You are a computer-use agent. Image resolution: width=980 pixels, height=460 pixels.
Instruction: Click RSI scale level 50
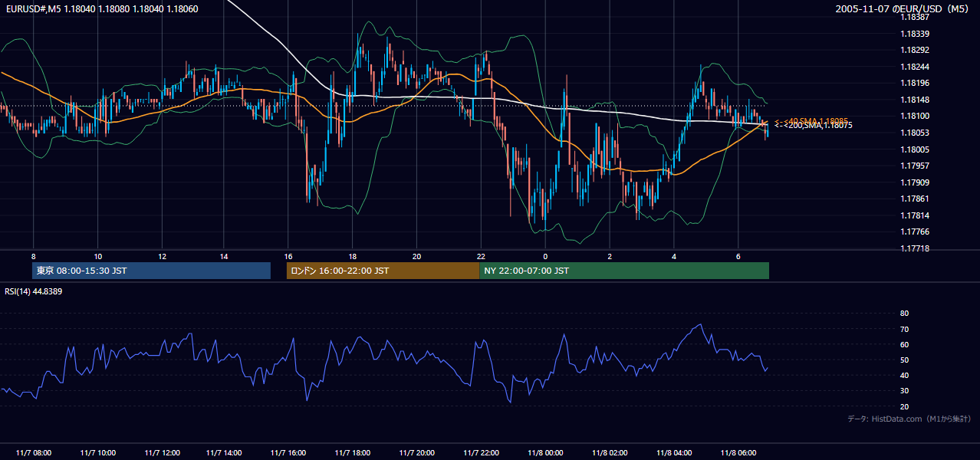tap(904, 360)
